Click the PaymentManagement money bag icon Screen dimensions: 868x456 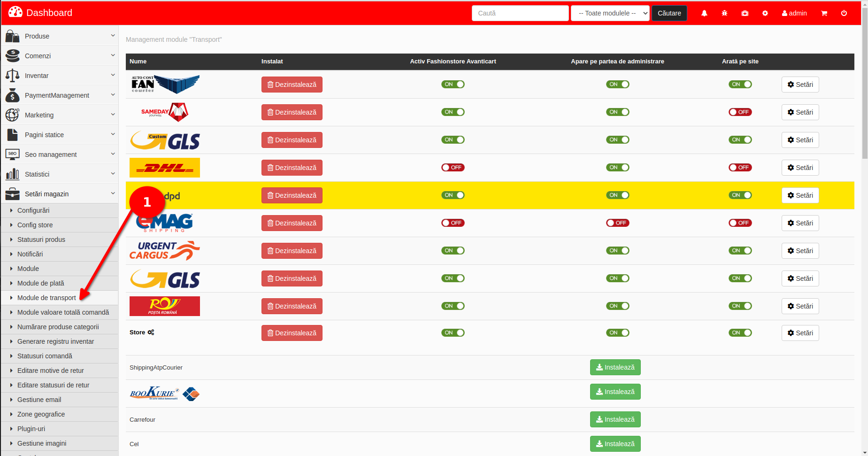(13, 95)
